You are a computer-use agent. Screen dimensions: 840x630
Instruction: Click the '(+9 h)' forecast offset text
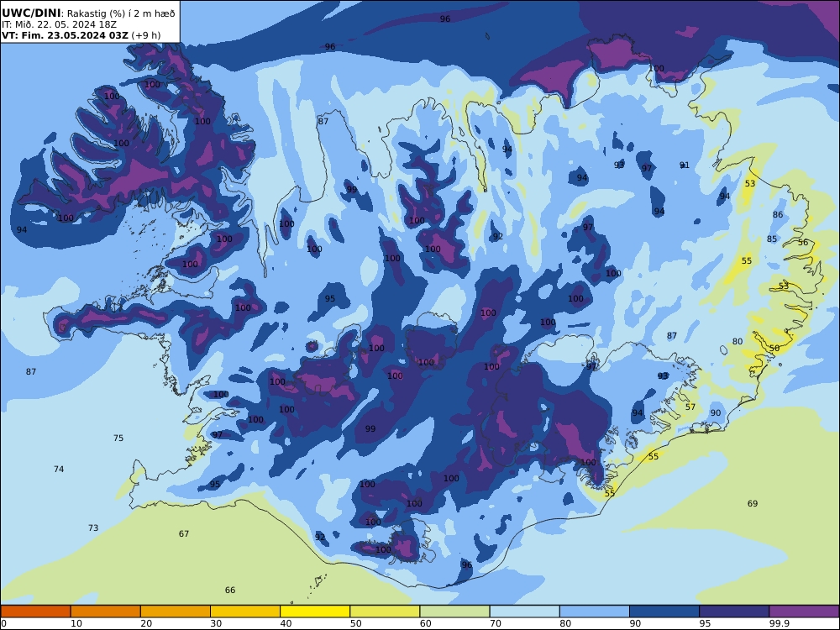coord(145,35)
